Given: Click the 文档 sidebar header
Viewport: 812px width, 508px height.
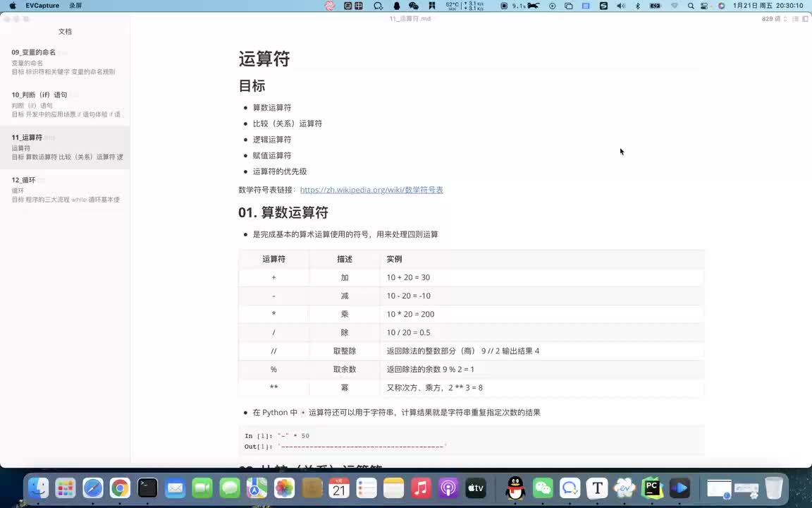Looking at the screenshot, I should point(65,32).
